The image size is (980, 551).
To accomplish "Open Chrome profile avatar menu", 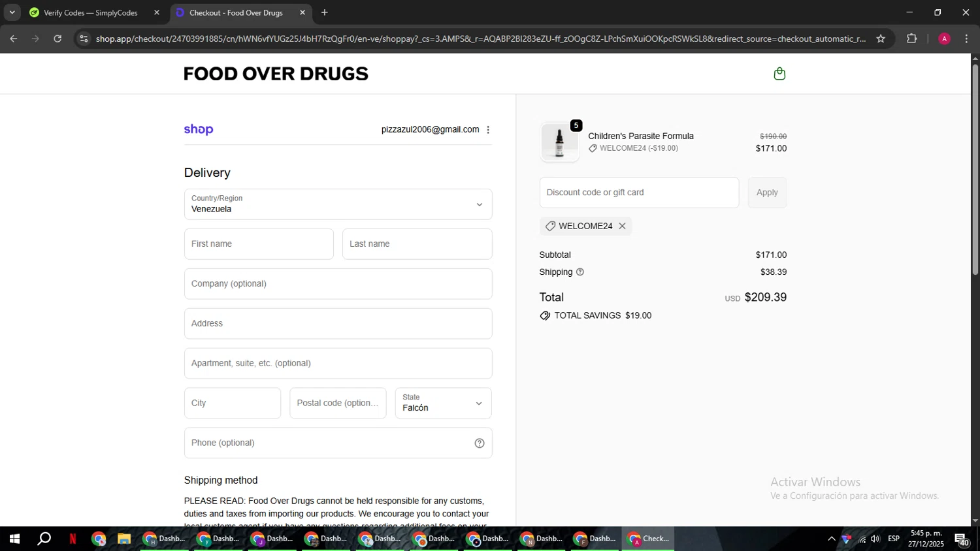I will pyautogui.click(x=944, y=39).
